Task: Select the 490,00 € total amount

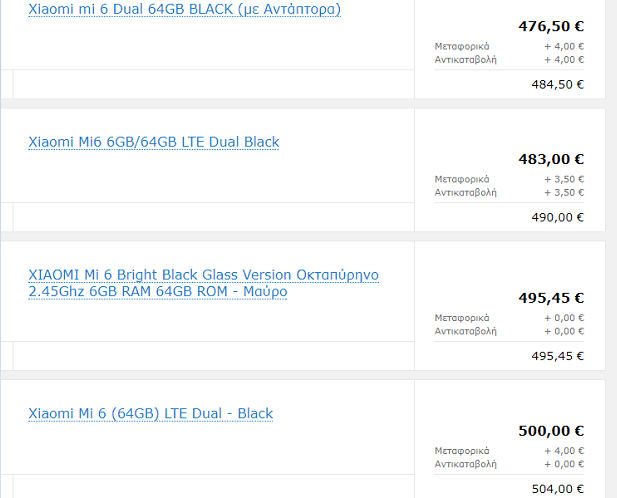Action: tap(557, 217)
